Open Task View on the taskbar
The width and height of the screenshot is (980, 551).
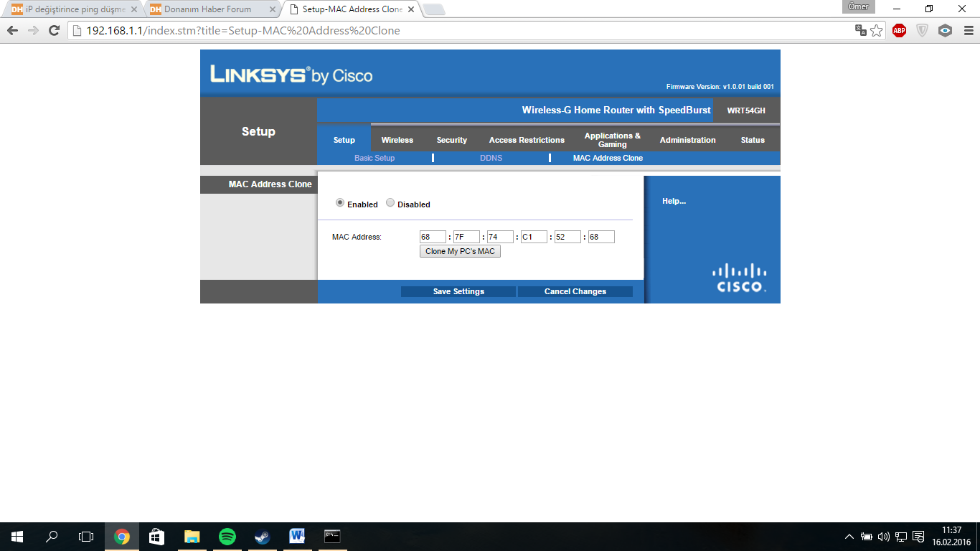[86, 537]
